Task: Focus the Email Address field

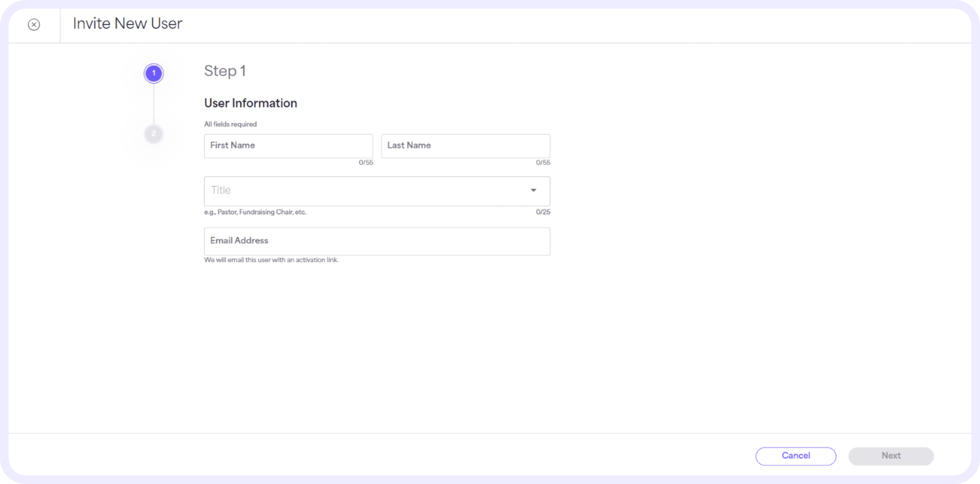Action: click(x=377, y=241)
